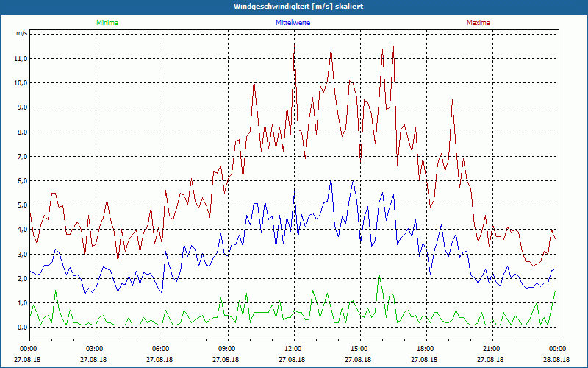The width and height of the screenshot is (588, 368).
Task: Select the red 'Maxima' legend label
Action: pyautogui.click(x=478, y=23)
